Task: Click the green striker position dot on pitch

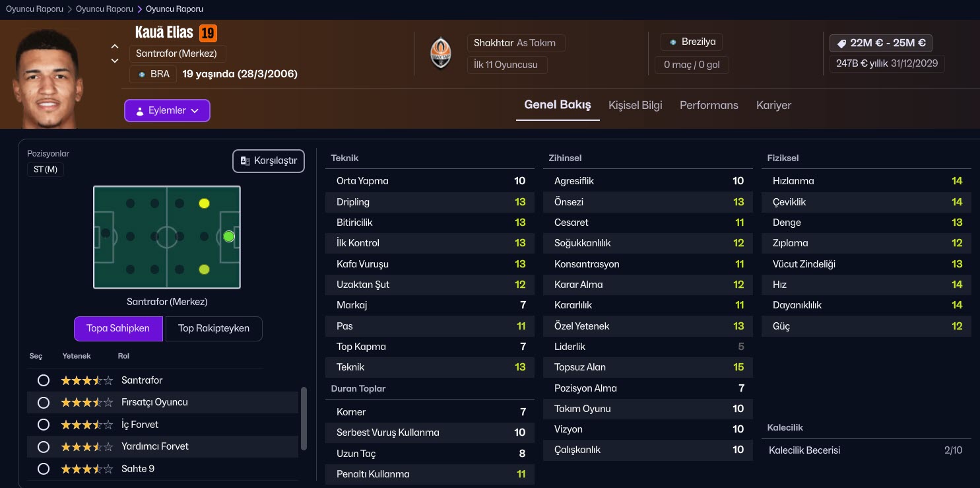Action: point(228,236)
